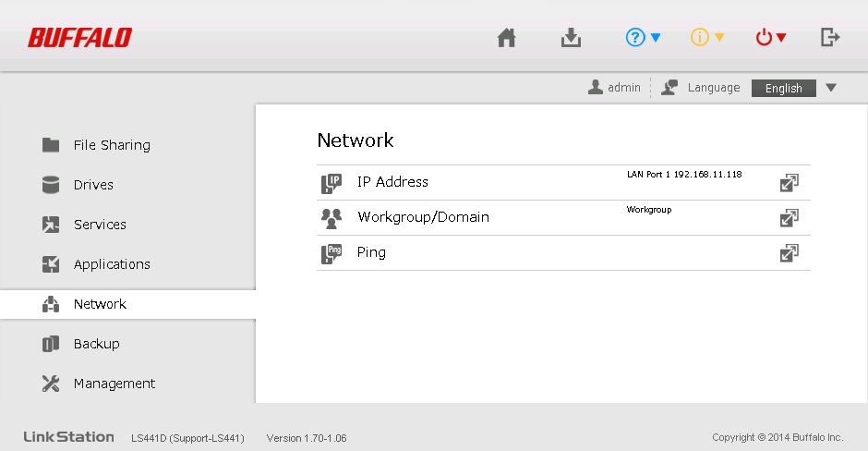This screenshot has height=451, width=868.
Task: Click the Buffalo logo
Action: pyautogui.click(x=79, y=38)
